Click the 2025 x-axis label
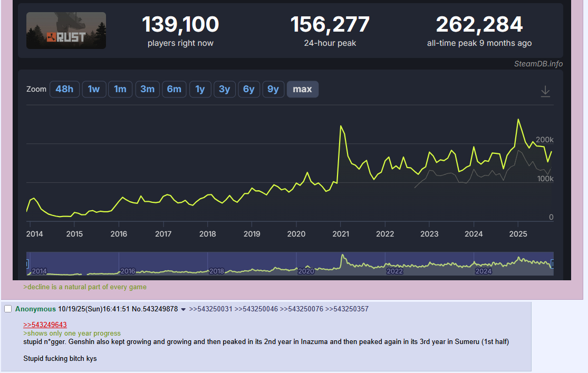 [518, 234]
